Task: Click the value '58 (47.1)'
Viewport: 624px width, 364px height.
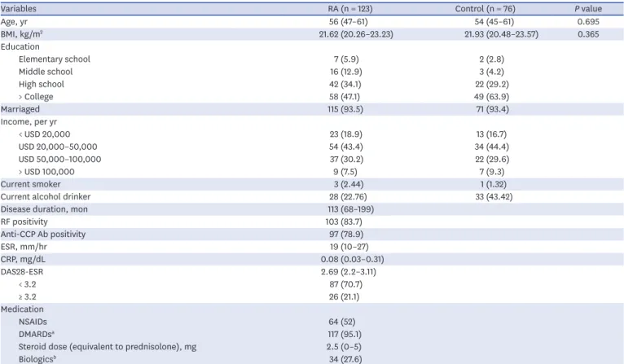Action: (x=345, y=97)
